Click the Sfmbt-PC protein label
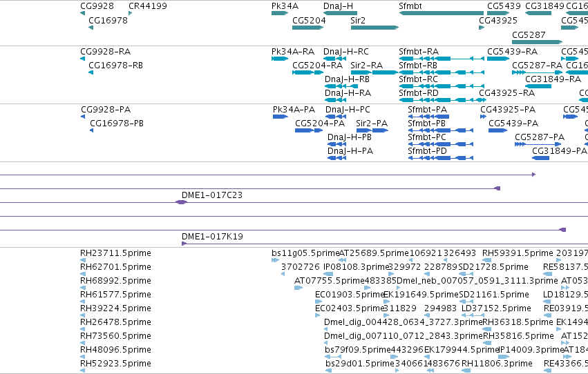This screenshot has width=588, height=374. (427, 137)
